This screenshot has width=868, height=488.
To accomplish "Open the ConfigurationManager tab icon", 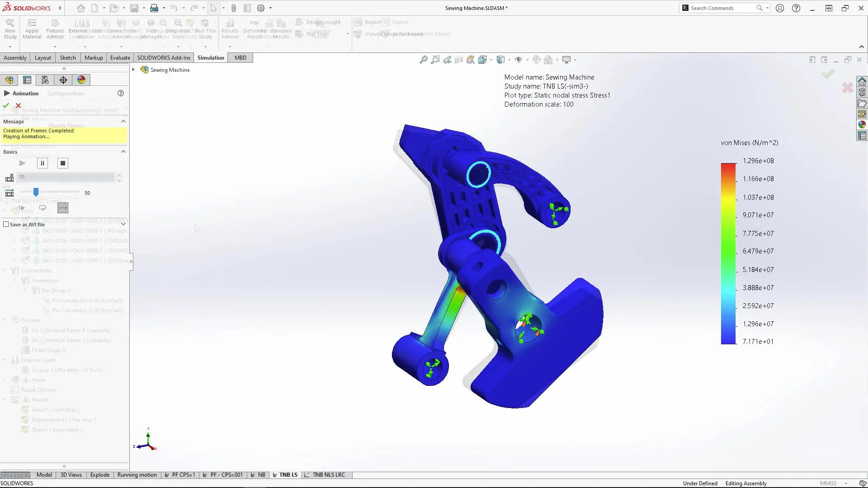I will click(45, 80).
